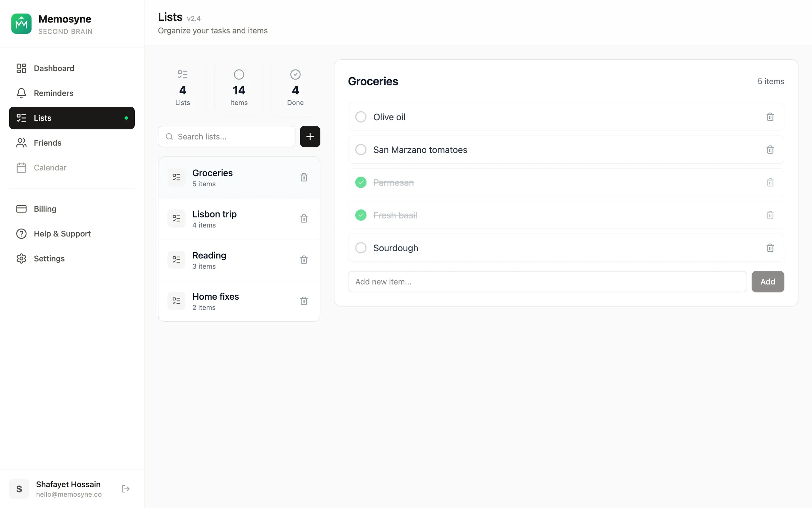Mark Sourdough as completed
Viewport: 812px width, 508px height.
[x=361, y=248]
